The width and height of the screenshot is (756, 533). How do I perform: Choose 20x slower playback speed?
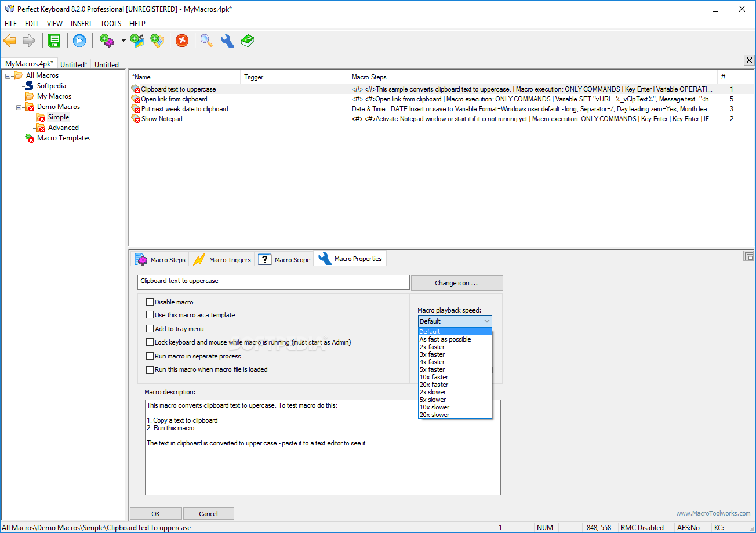455,415
